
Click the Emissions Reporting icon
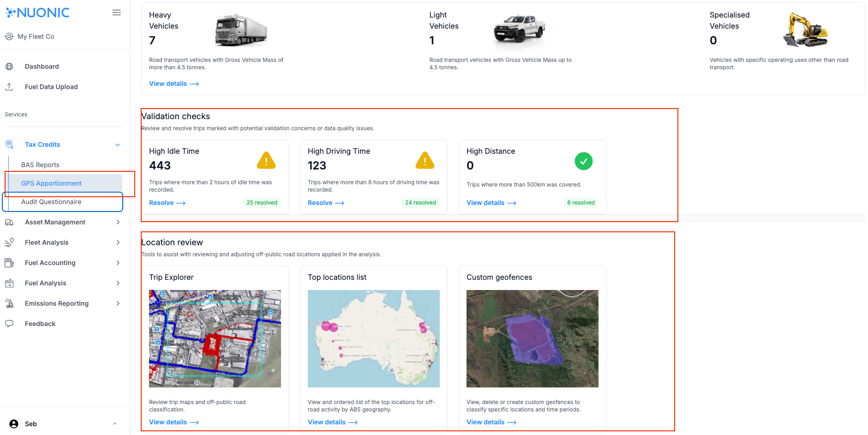[9, 303]
